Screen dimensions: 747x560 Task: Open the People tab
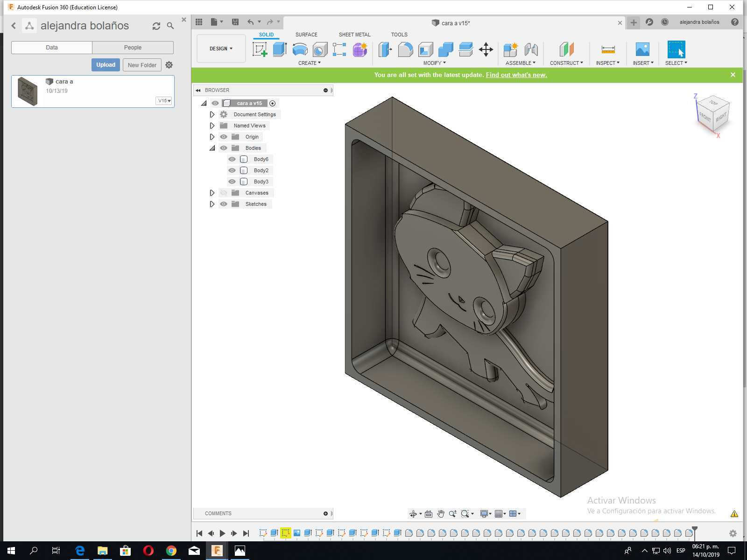[x=133, y=48]
